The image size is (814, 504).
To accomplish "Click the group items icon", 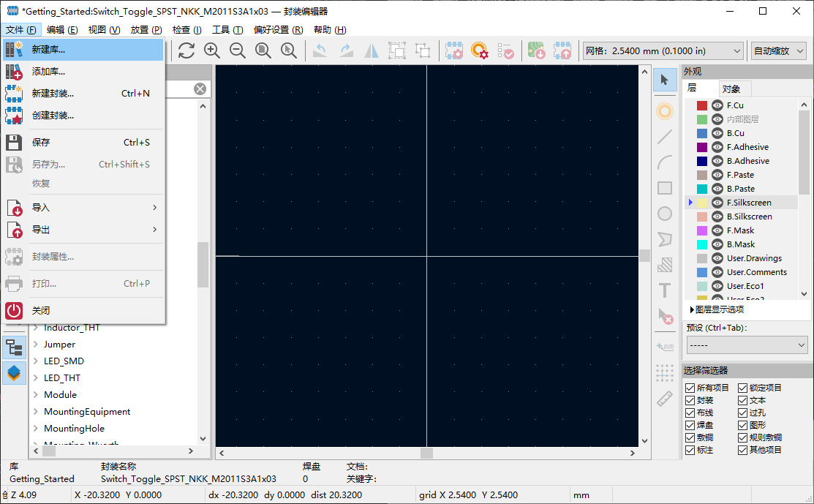I will pyautogui.click(x=397, y=50).
